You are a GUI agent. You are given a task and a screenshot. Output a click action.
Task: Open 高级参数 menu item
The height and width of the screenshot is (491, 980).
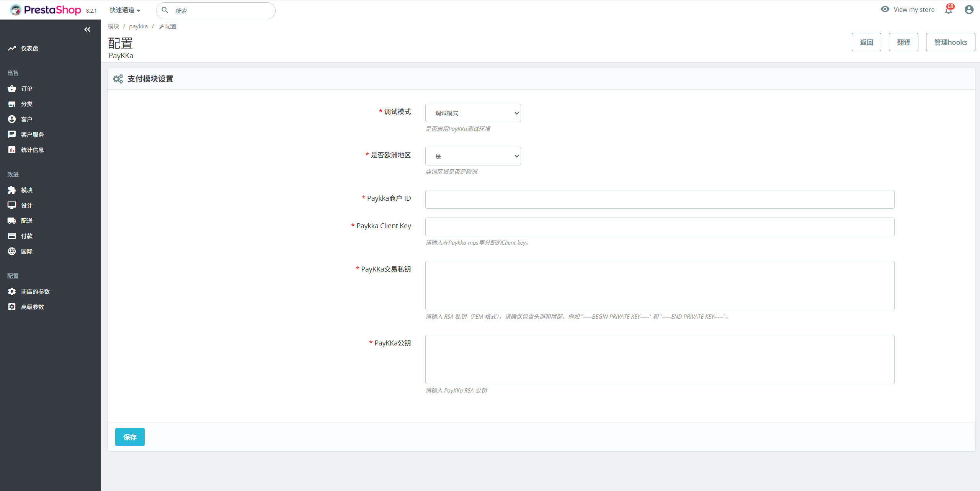(x=33, y=307)
